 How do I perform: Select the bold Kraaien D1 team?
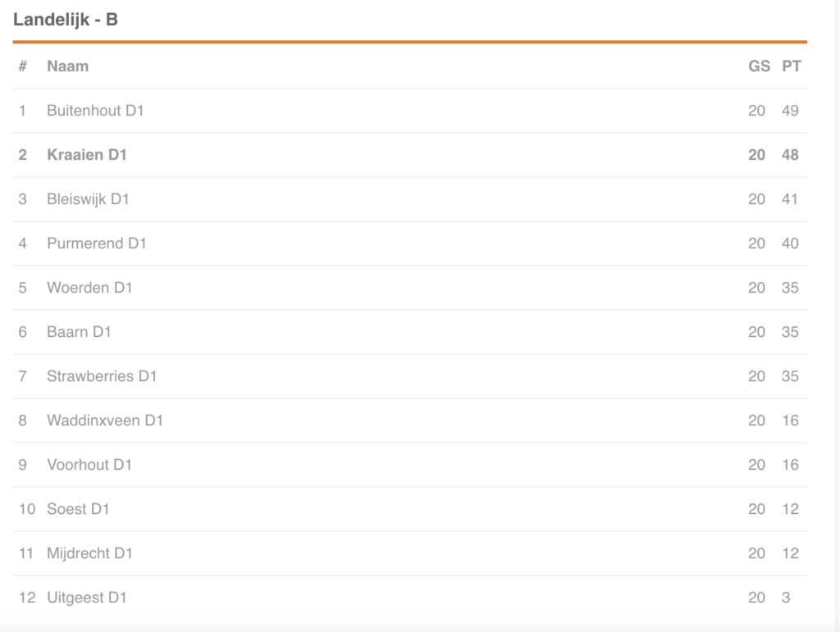point(87,155)
